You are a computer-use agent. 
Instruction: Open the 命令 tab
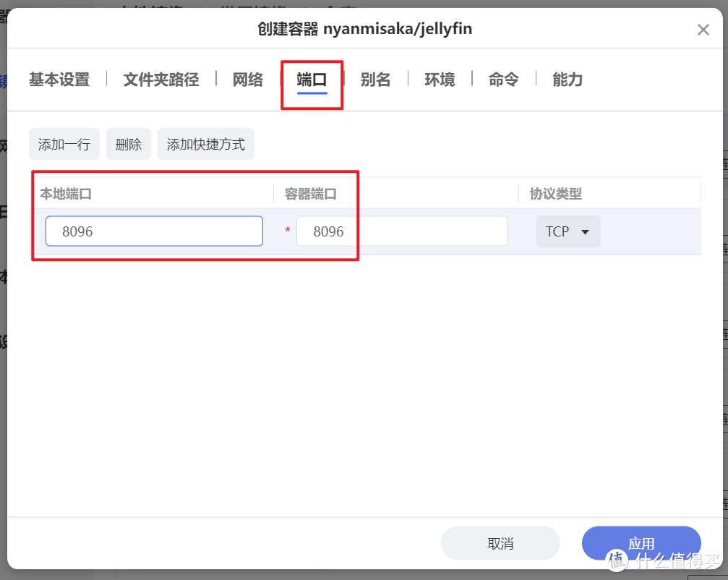click(502, 80)
